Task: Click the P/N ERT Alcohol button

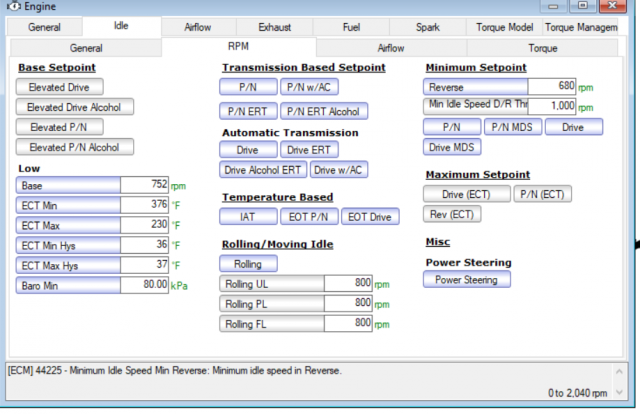Action: [324, 111]
